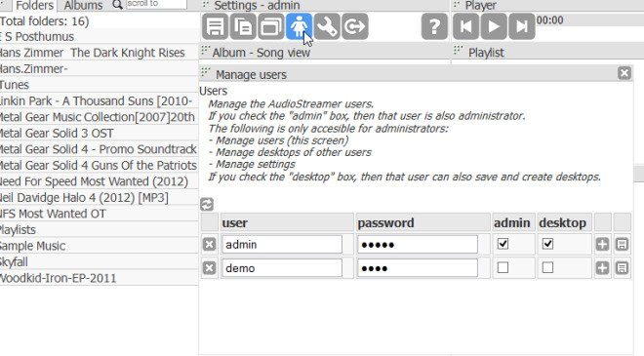The width and height of the screenshot is (644, 356).
Task: Enable desktop permission for demo user
Action: [547, 267]
